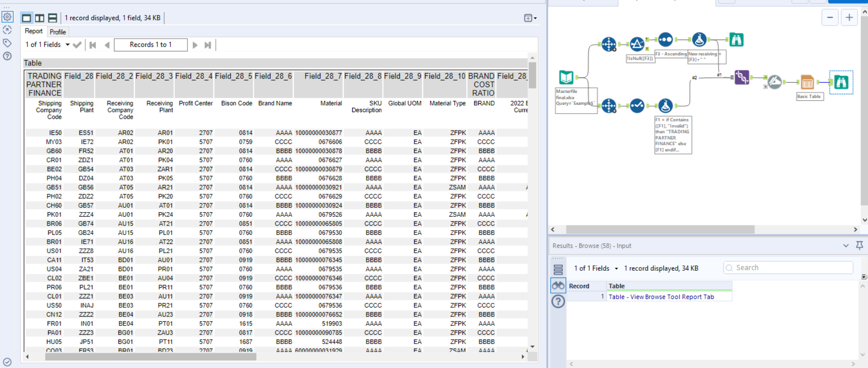Select the Report tab
The image size is (868, 368).
[34, 31]
